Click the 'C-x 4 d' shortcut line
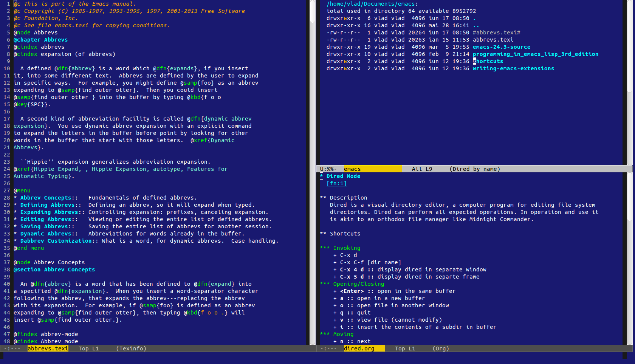The height and width of the screenshot is (364, 635). pyautogui.click(x=410, y=270)
